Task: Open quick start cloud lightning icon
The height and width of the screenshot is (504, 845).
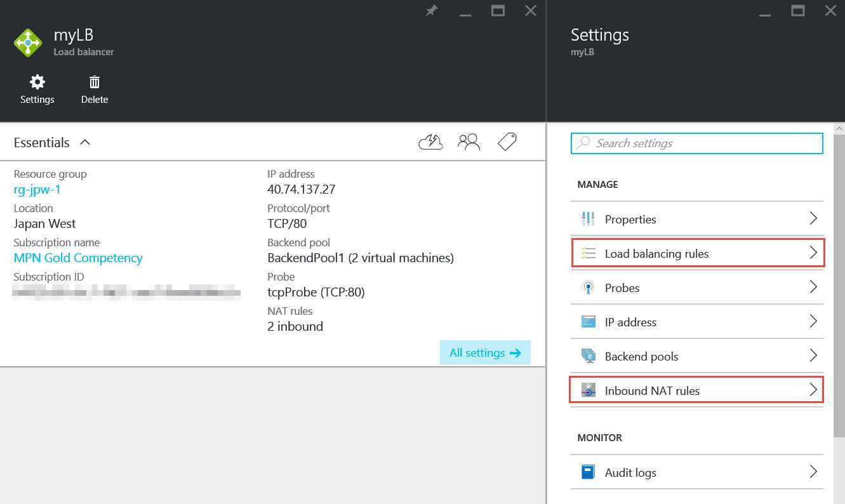Action: tap(430, 142)
